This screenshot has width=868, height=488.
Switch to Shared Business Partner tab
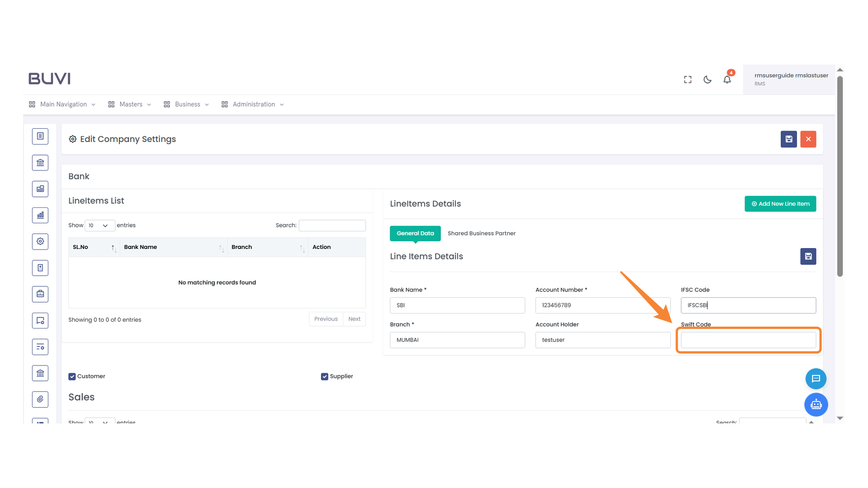[481, 233]
